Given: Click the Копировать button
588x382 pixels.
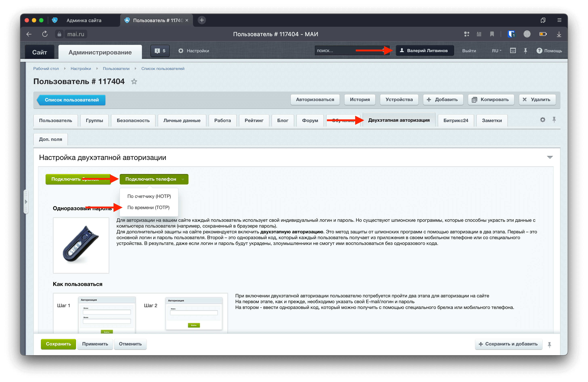Looking at the screenshot, I should click(x=491, y=100).
